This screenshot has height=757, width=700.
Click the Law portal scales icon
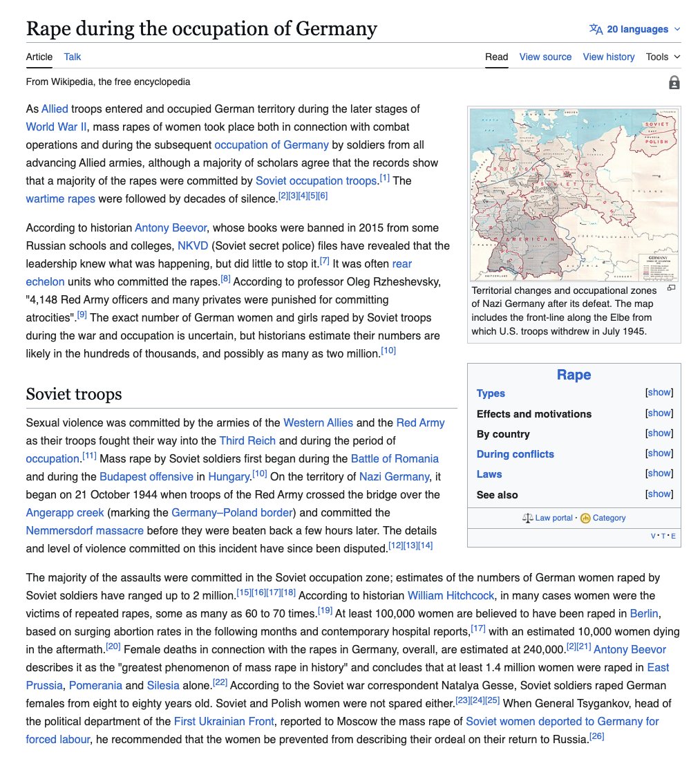(x=528, y=518)
